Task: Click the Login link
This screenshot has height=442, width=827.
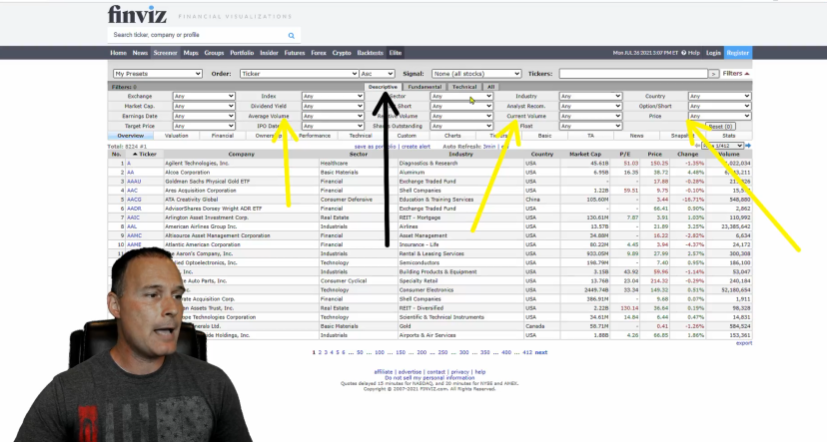Action: pyautogui.click(x=713, y=53)
